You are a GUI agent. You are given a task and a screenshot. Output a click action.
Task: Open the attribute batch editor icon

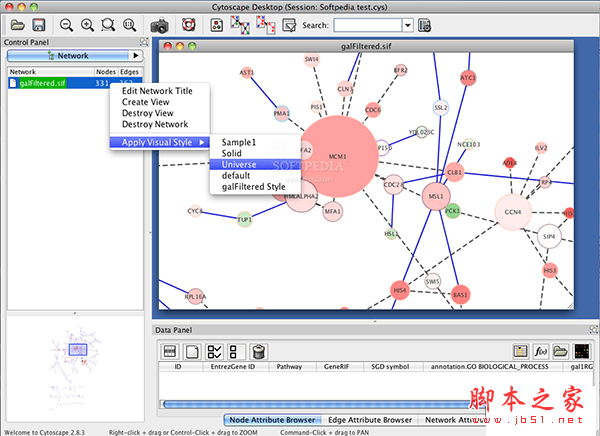[x=521, y=351]
